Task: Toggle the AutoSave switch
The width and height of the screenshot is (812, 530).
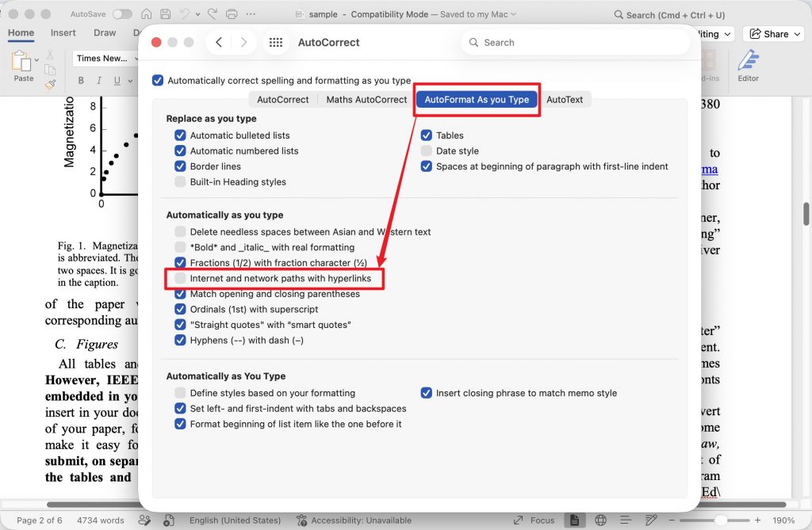Action: (x=122, y=14)
